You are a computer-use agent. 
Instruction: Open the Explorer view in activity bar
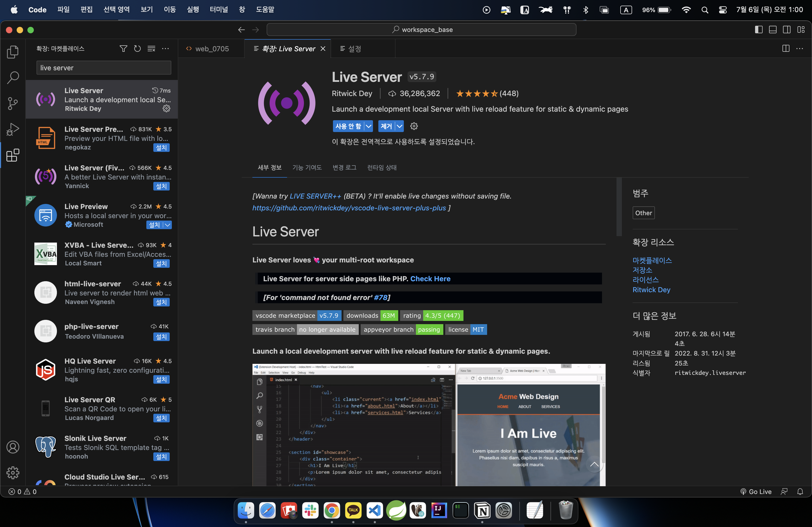click(x=13, y=52)
